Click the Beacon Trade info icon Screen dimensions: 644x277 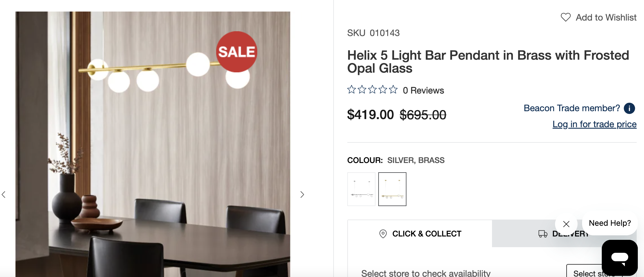[629, 108]
